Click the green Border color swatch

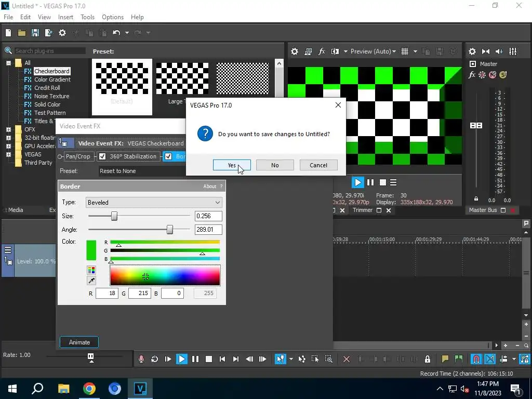pos(91,250)
